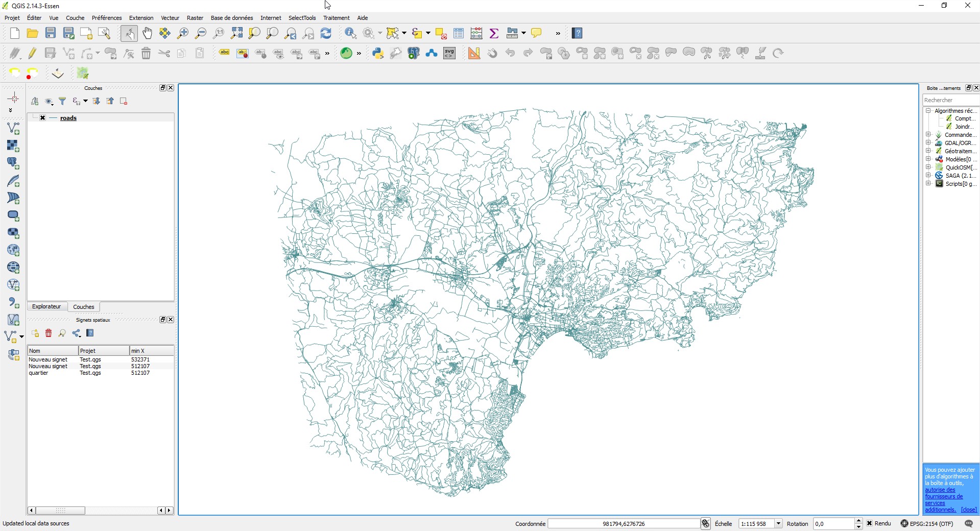
Task: Expand the QuickOSM provider
Action: 928,167
